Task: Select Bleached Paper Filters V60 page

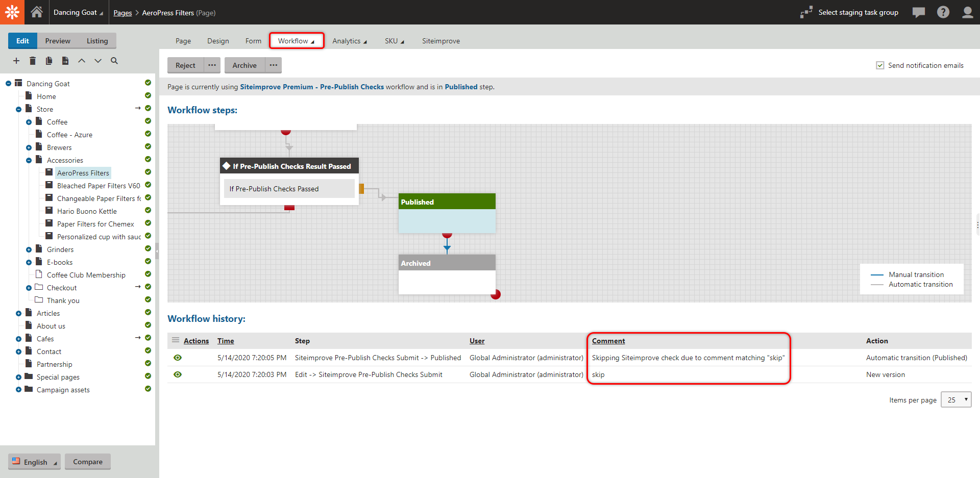Action: pos(99,186)
